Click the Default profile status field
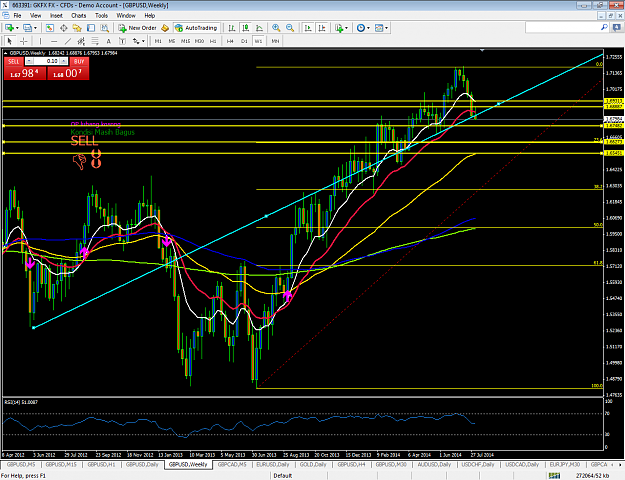Screen dimensions: 625x480 pyautogui.click(x=283, y=476)
